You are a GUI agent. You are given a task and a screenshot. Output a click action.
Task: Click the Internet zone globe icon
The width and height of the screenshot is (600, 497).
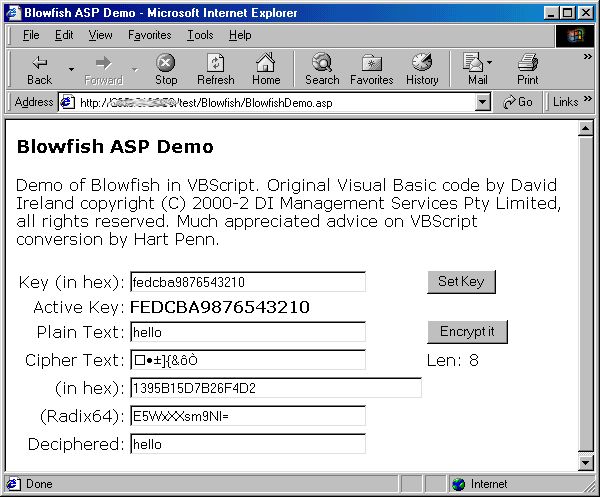[458, 484]
